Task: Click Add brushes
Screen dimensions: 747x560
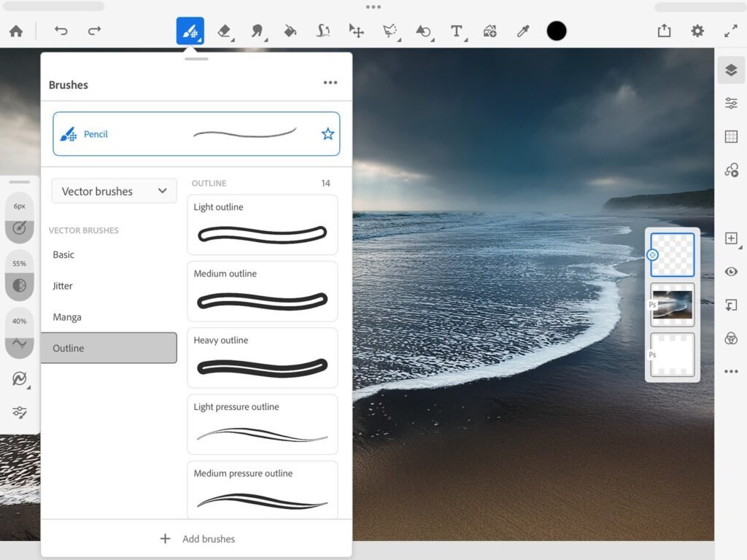Action: 197,539
